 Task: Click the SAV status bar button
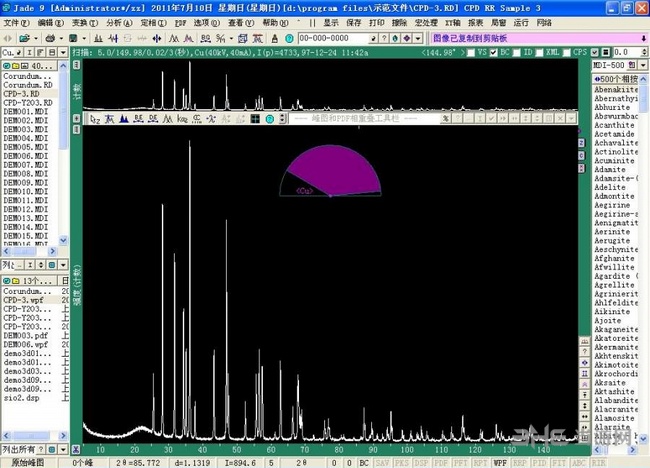coord(383,462)
